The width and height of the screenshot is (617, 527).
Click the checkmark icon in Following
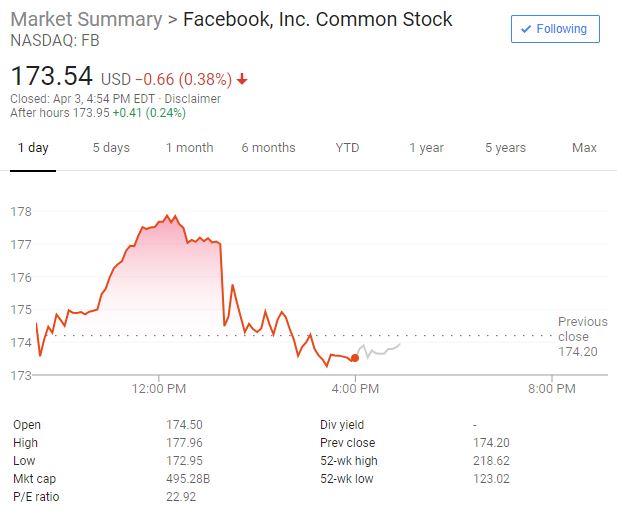tap(526, 29)
